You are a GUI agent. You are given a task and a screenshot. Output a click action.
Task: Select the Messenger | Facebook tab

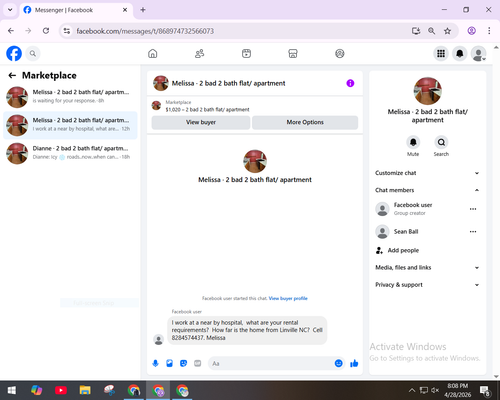pyautogui.click(x=76, y=10)
